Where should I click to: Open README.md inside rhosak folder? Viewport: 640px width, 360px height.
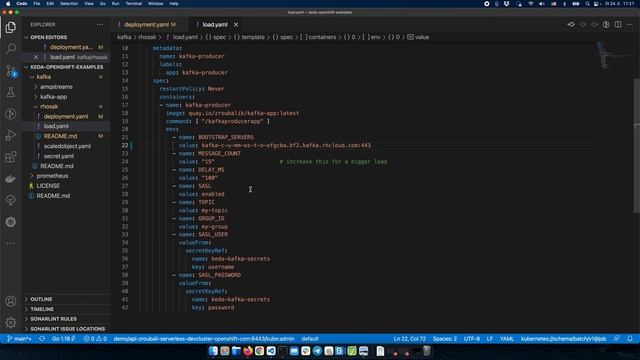60,136
